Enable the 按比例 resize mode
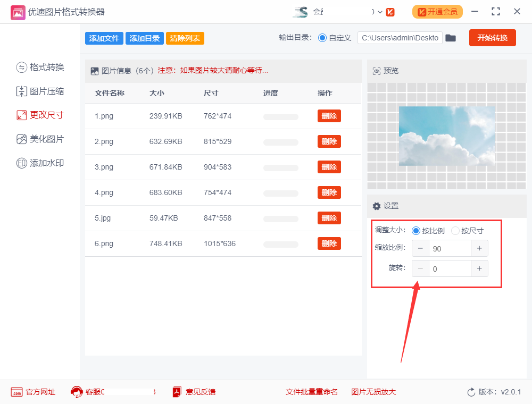Image resolution: width=532 pixels, height=404 pixels. tap(415, 231)
